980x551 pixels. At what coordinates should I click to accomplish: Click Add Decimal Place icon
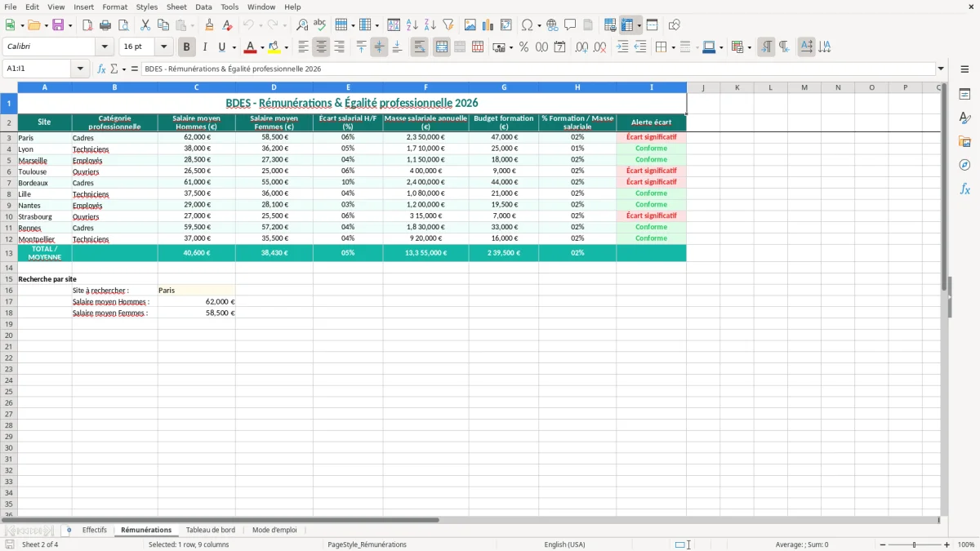click(581, 47)
